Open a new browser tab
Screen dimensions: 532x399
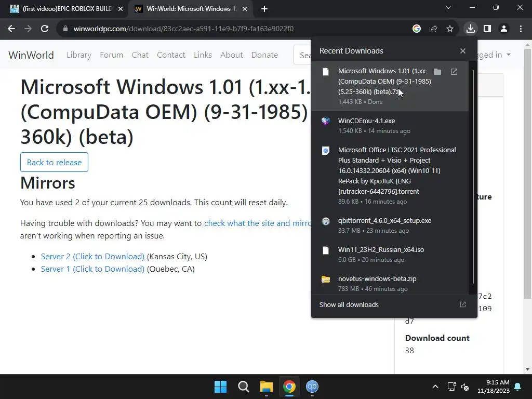click(264, 9)
